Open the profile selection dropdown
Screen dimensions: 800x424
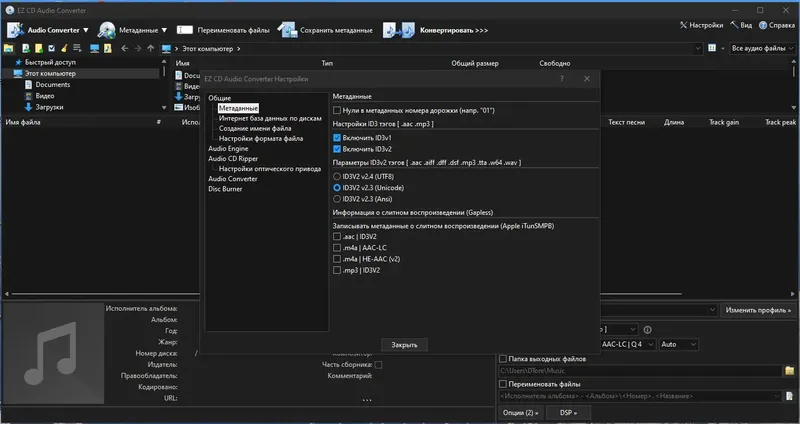pos(712,310)
